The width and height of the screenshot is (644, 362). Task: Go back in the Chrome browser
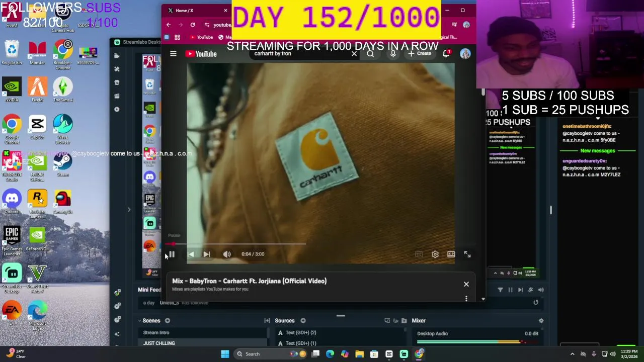point(169,25)
